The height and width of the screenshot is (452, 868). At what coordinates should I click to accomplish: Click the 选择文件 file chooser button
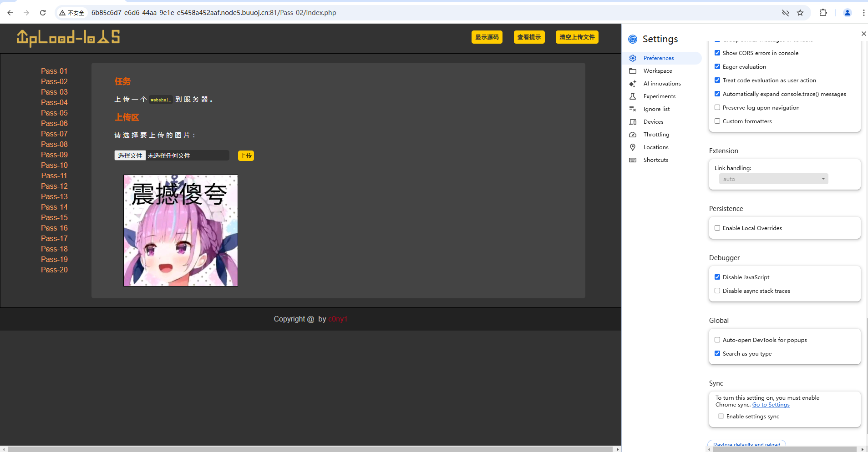point(130,156)
